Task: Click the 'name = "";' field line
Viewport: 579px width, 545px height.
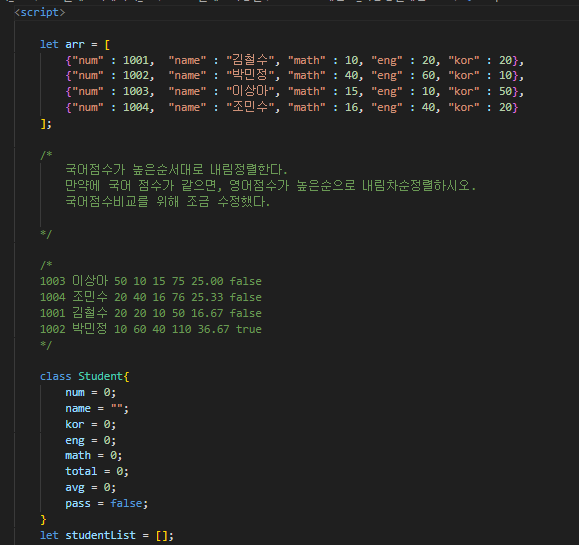Action: (97, 408)
